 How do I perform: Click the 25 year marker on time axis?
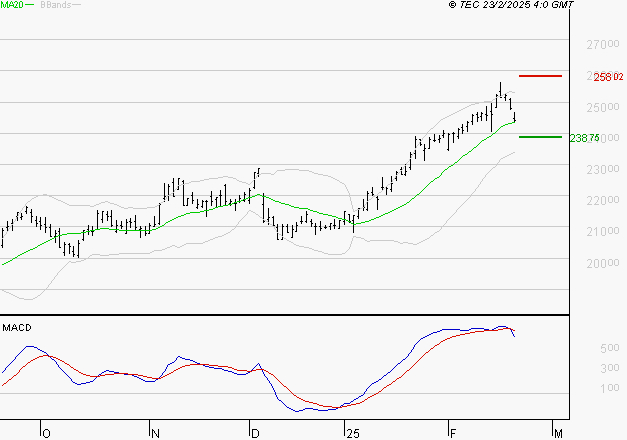point(353,434)
